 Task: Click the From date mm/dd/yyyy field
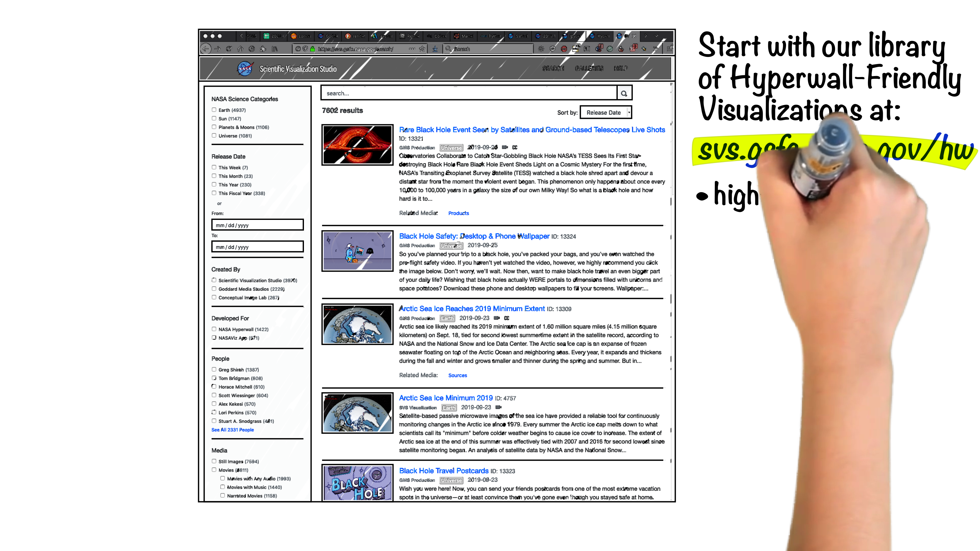(258, 225)
